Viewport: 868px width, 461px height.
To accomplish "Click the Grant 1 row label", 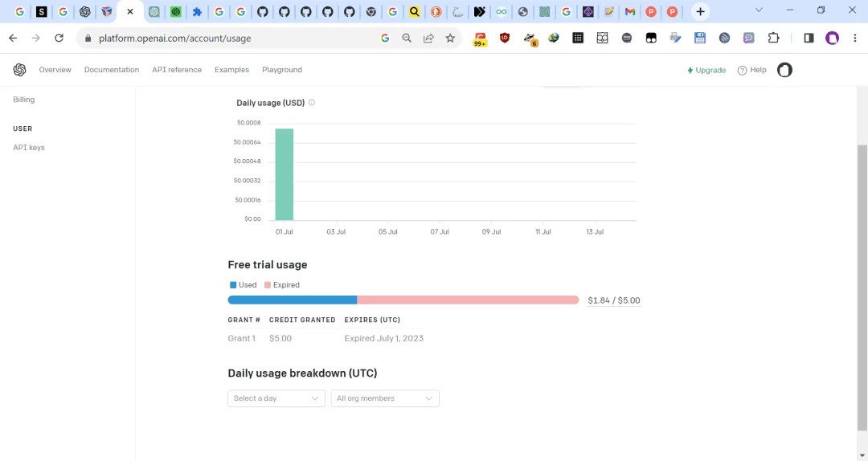I will [241, 338].
